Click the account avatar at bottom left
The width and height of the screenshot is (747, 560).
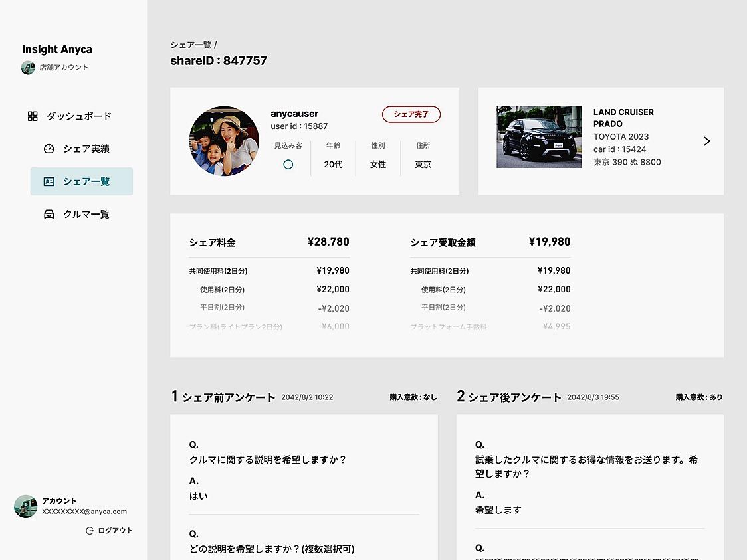(x=25, y=506)
